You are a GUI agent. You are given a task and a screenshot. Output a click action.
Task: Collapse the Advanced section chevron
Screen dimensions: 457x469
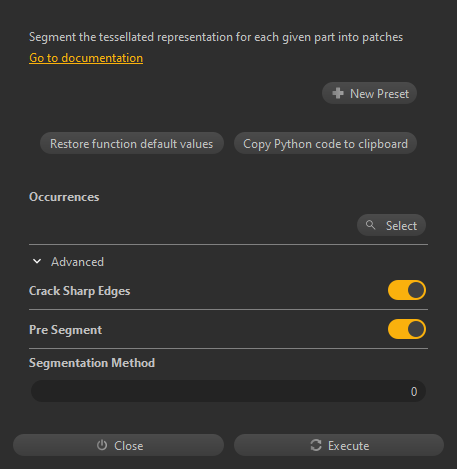(37, 261)
